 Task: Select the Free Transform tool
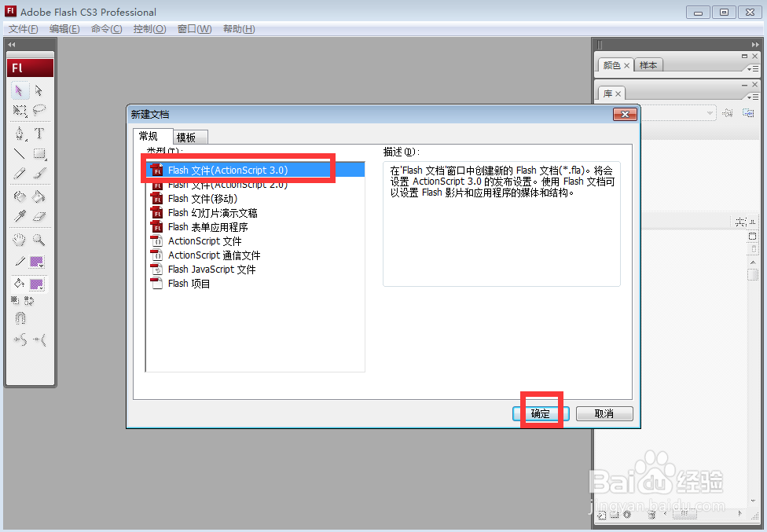20,111
